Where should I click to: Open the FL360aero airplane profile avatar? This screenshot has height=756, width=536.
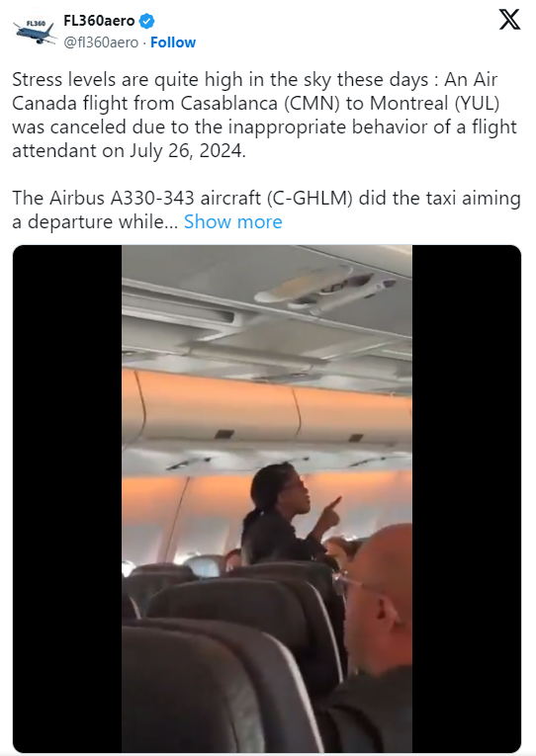click(35, 31)
